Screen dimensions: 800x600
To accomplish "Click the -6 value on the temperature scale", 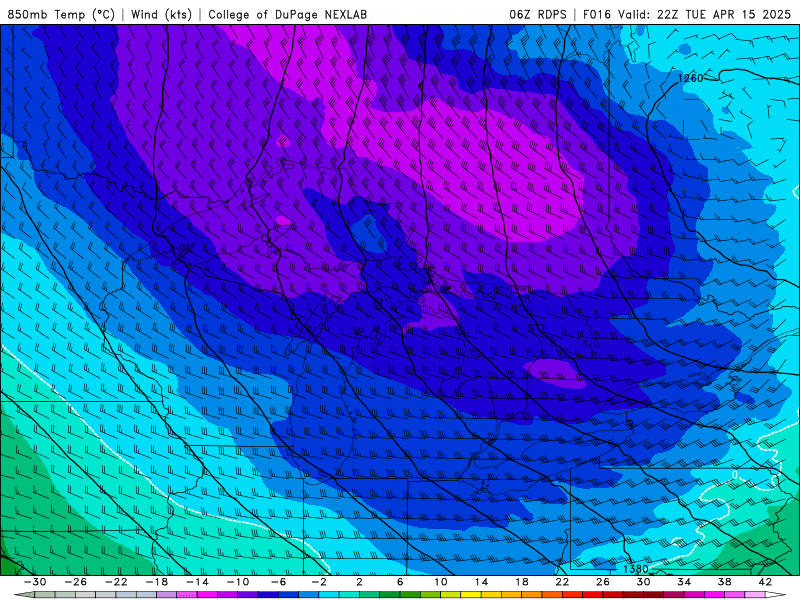I will pyautogui.click(x=279, y=582).
